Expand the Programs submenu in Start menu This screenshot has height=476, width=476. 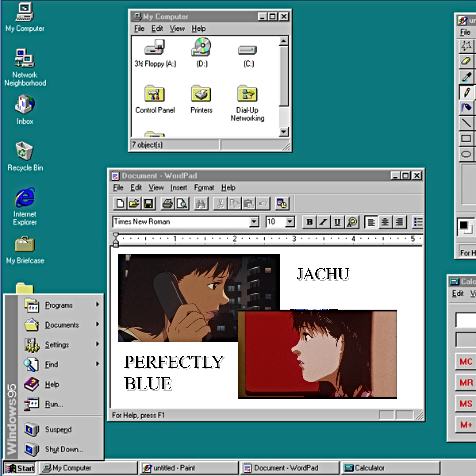[x=59, y=305]
